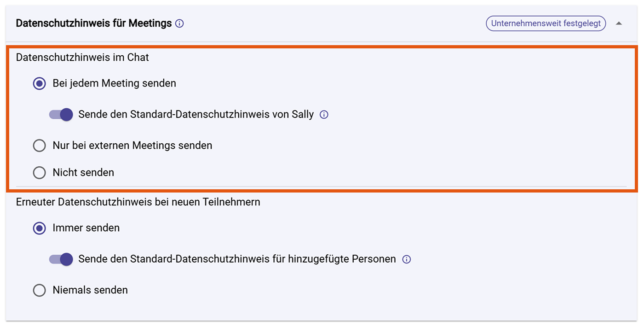Choose the 'Nur bei externen Meetings senden' radio circle

pyautogui.click(x=40, y=146)
